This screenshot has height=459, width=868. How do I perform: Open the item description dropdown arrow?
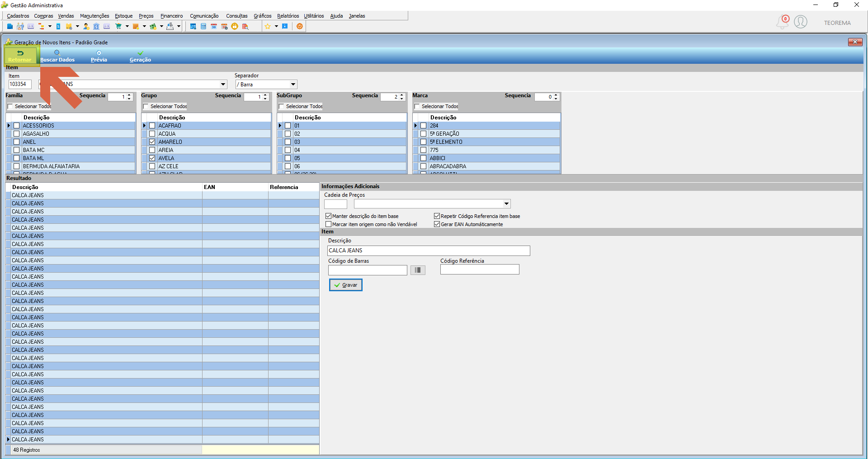[223, 85]
